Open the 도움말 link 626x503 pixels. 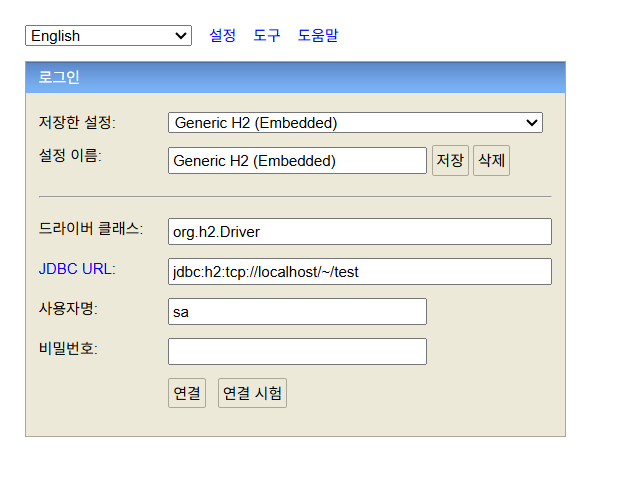(318, 36)
